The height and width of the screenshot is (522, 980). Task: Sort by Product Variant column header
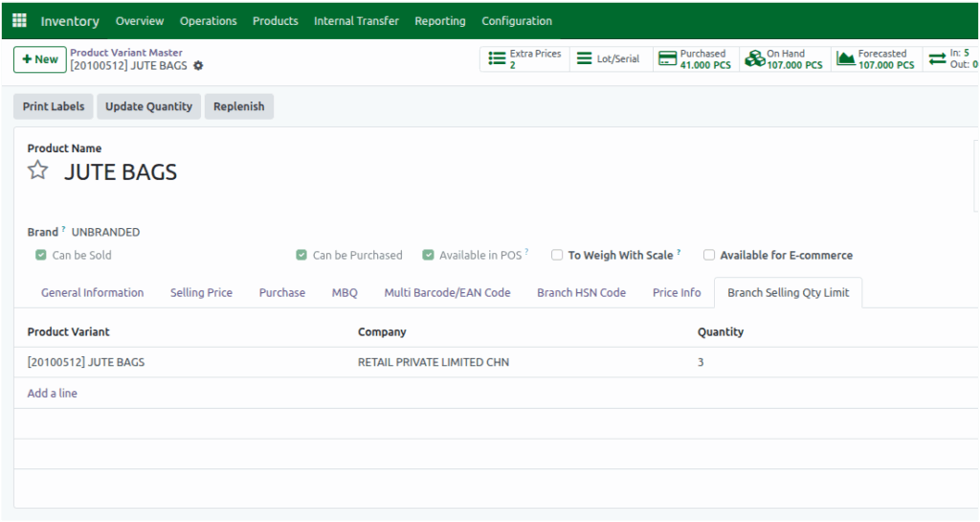[68, 332]
